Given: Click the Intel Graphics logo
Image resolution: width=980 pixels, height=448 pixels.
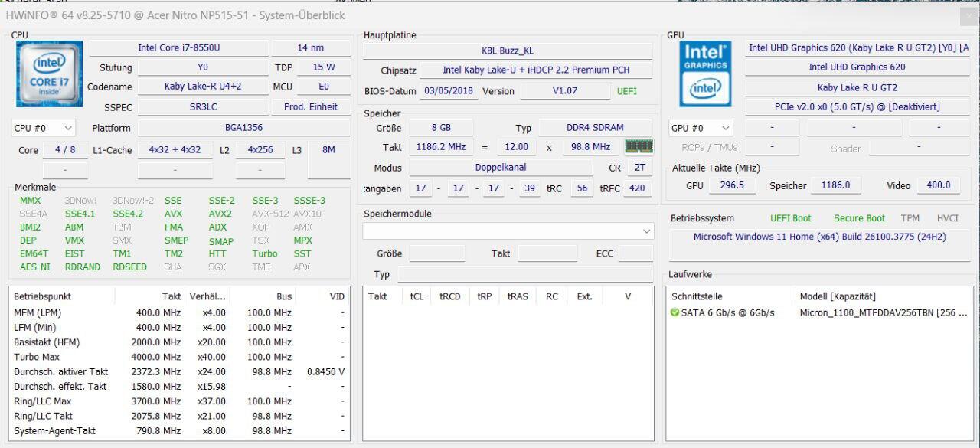Looking at the screenshot, I should pos(705,74).
